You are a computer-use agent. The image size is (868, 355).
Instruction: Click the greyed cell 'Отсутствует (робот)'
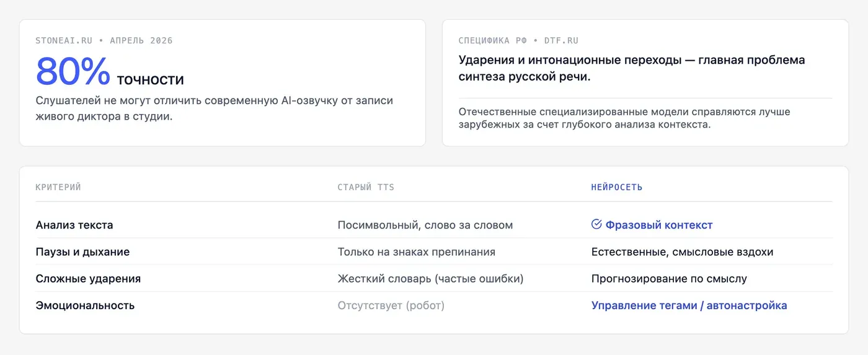(x=391, y=305)
